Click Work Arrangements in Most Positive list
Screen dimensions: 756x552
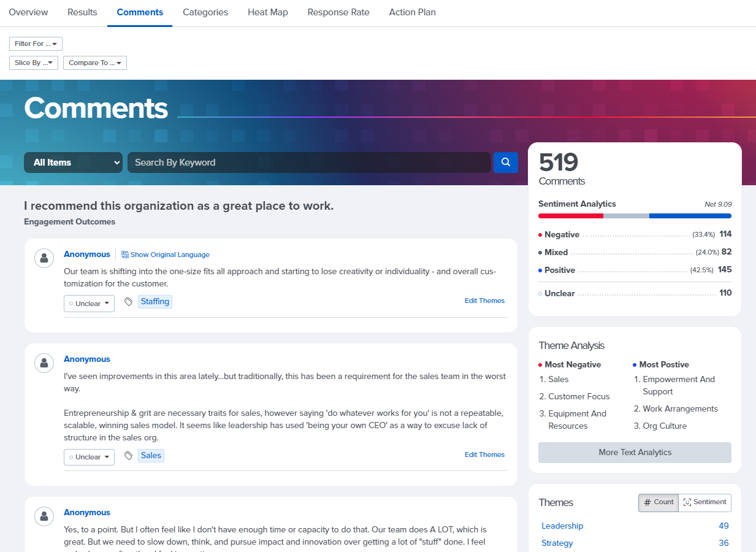pyautogui.click(x=680, y=408)
